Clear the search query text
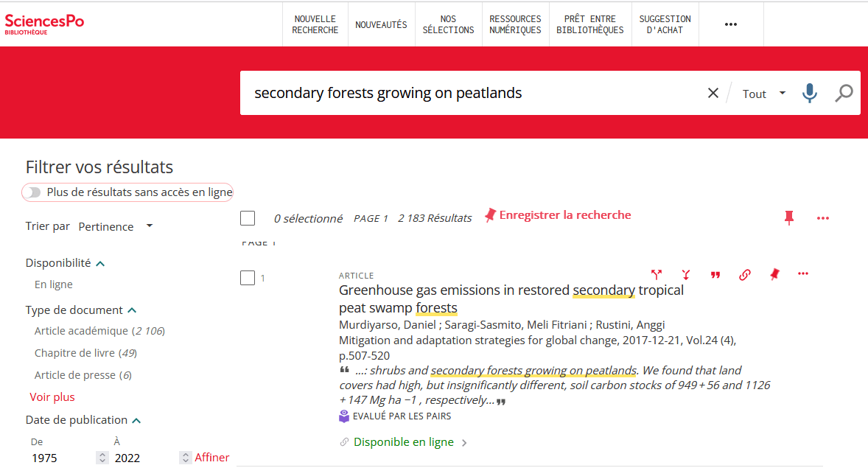This screenshot has height=468, width=868. [x=713, y=94]
